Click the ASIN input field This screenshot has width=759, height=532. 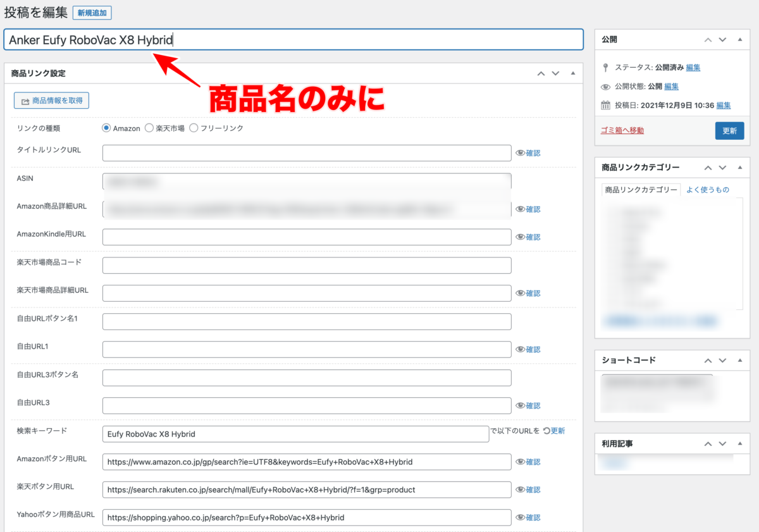tap(307, 182)
